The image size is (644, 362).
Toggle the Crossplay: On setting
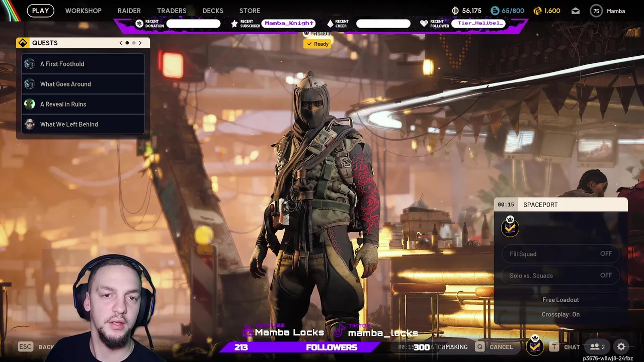(x=560, y=314)
